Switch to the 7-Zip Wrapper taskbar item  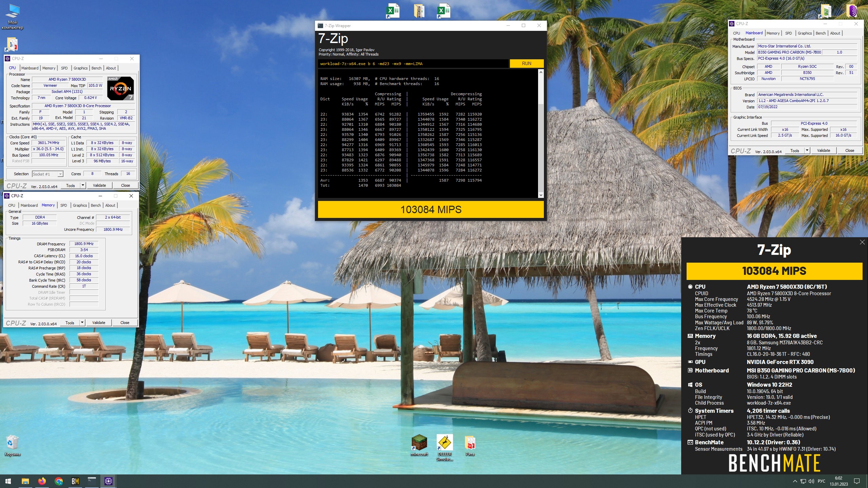(92, 481)
